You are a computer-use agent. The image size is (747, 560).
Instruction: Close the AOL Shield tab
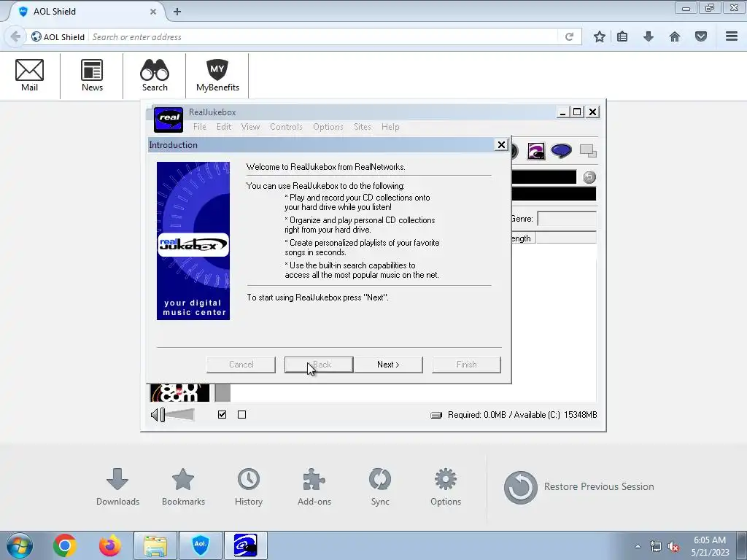point(153,12)
